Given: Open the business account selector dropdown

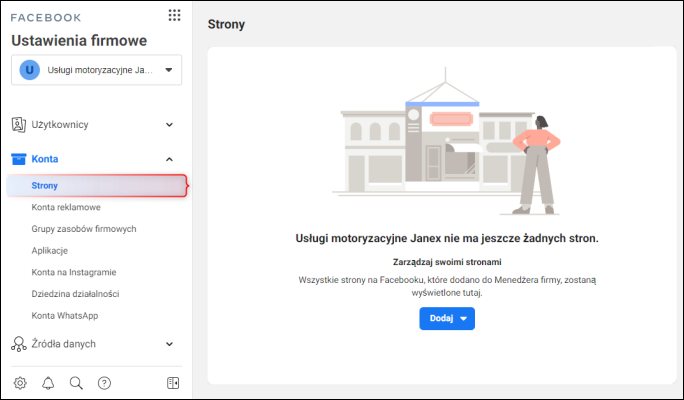Looking at the screenshot, I should click(96, 70).
